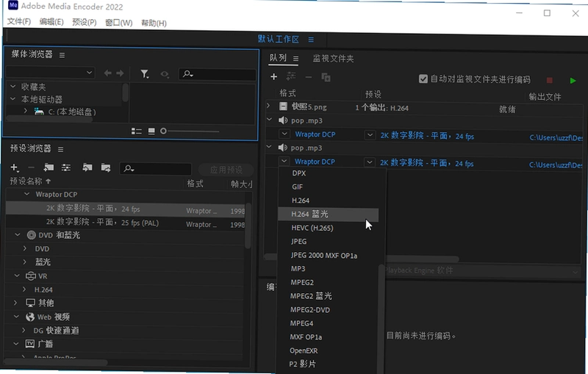Open preset dropdown of second 2K 数字影院 row
Screen dimensions: 588x374
[x=370, y=162]
